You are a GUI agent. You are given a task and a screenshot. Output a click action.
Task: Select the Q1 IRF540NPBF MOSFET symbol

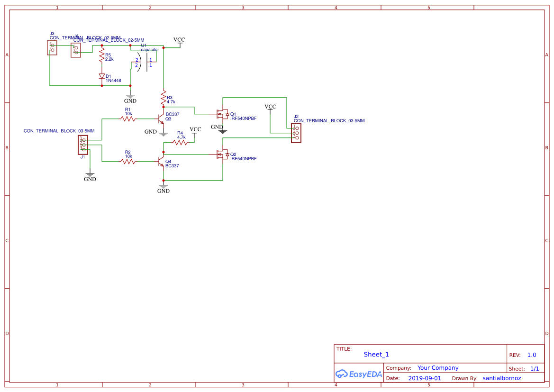coord(223,114)
